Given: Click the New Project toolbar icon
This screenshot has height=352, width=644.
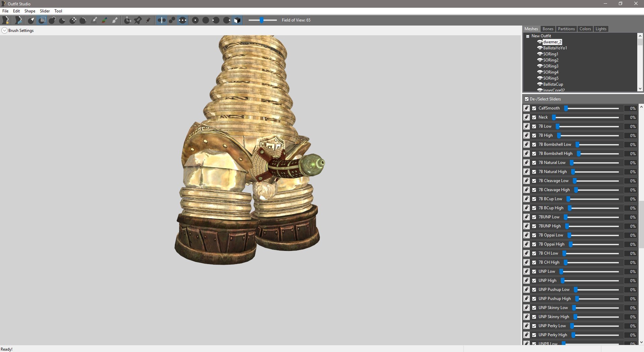Looking at the screenshot, I should (6, 20).
